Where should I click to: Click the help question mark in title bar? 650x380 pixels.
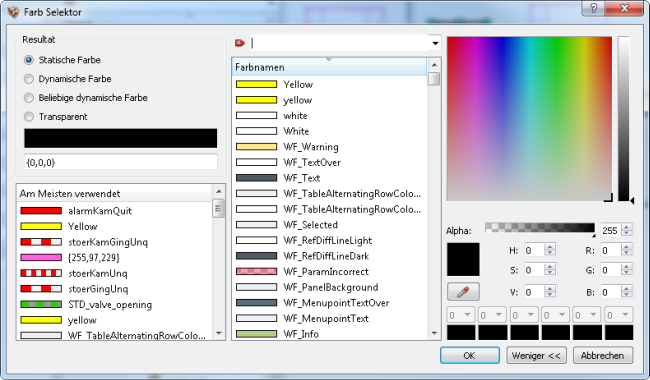click(x=594, y=8)
